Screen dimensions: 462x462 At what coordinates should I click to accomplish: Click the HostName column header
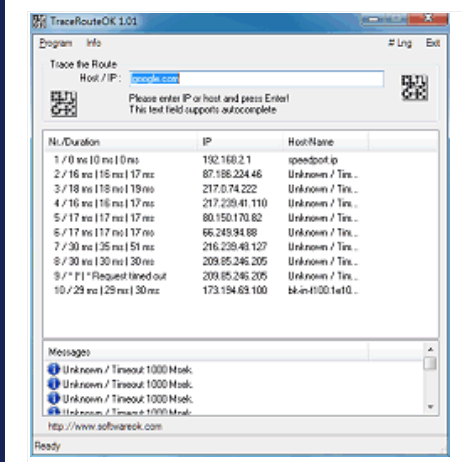pyautogui.click(x=326, y=142)
